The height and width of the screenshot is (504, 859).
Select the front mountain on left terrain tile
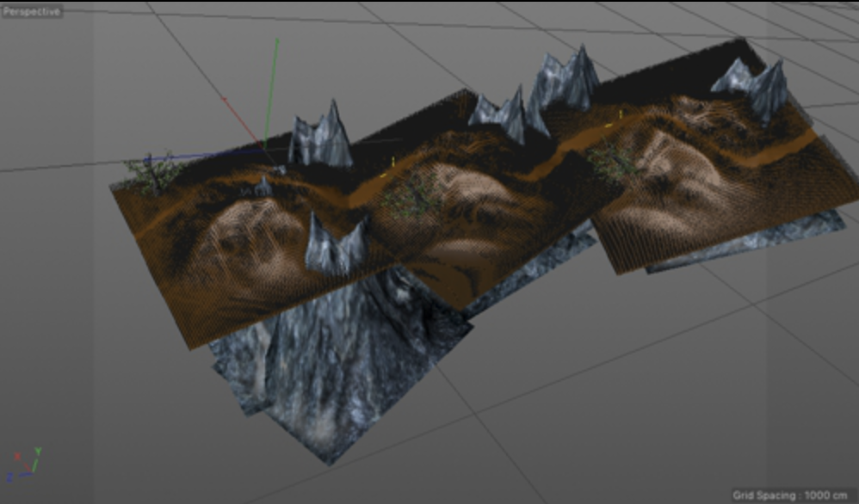coord(336,243)
